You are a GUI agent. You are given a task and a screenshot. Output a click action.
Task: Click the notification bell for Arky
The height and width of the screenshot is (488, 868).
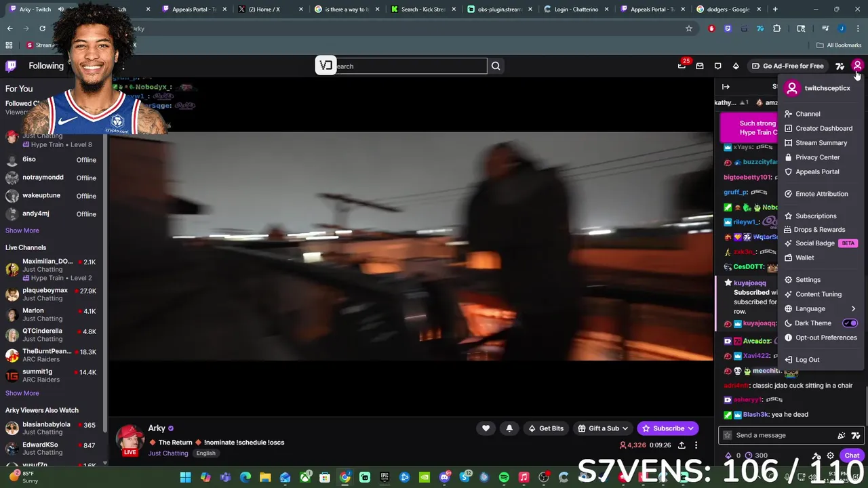509,428
